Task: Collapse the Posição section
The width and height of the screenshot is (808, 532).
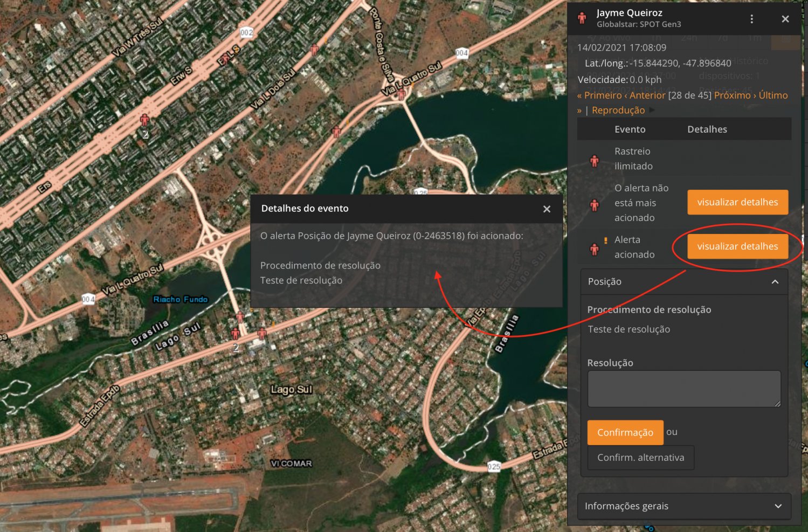Action: pos(775,282)
